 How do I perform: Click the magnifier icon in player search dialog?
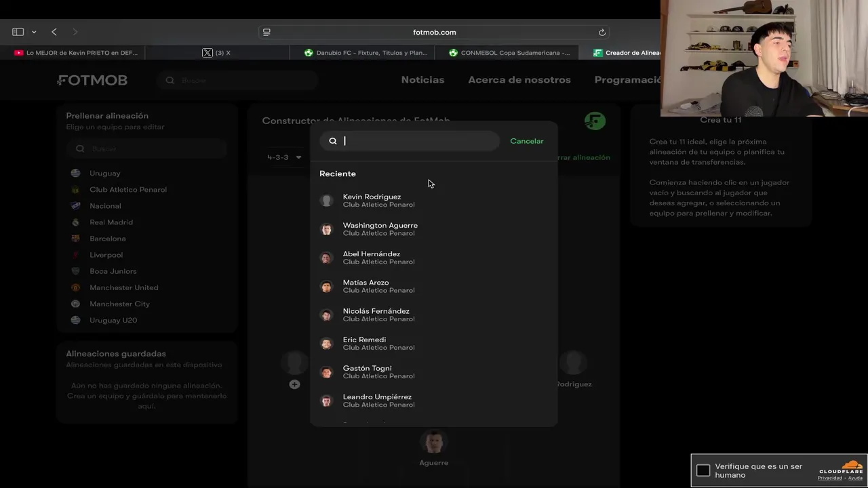pos(333,141)
